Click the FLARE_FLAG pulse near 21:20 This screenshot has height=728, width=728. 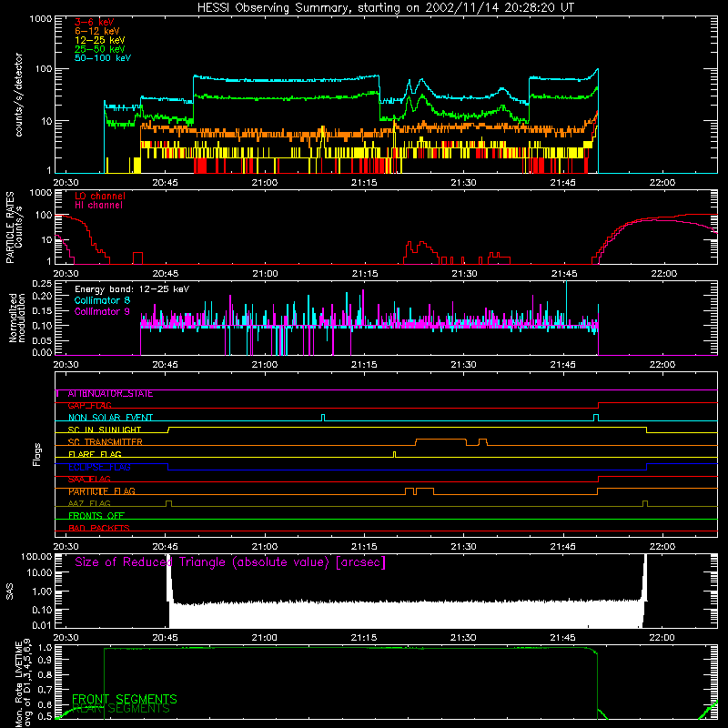(x=395, y=454)
